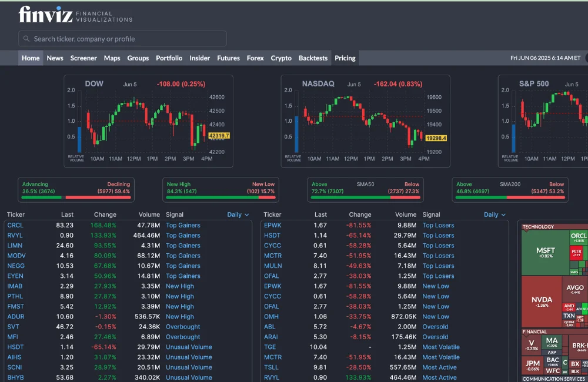Switch to the Futures section
This screenshot has width=588, height=382.
point(228,58)
